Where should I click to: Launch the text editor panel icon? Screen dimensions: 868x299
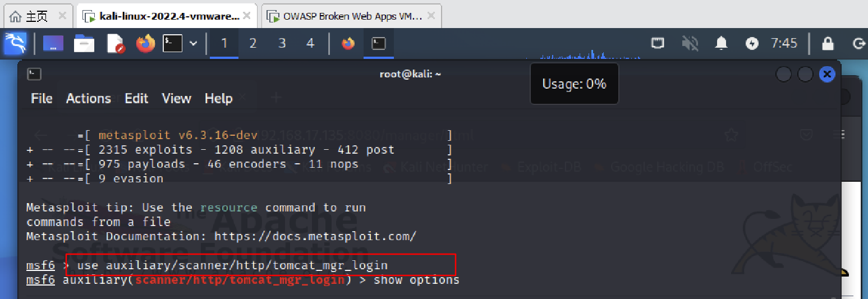[x=115, y=44]
